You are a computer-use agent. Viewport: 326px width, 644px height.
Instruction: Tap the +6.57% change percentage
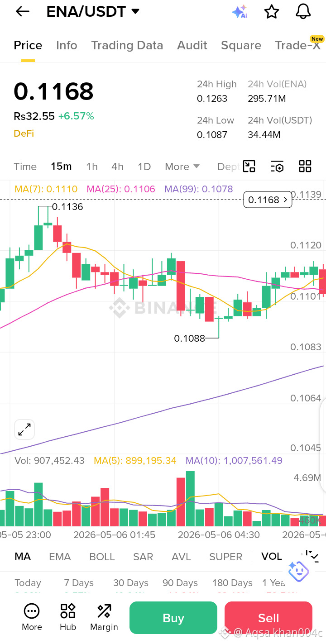coord(76,116)
